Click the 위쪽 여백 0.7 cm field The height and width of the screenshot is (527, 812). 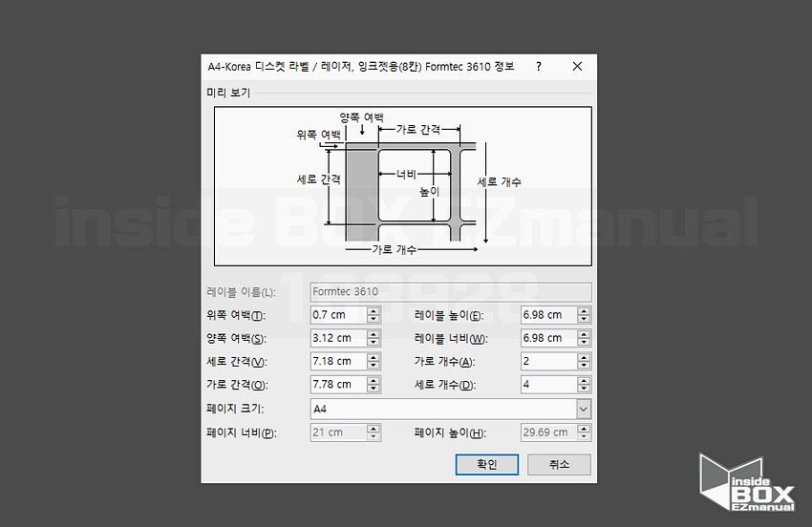pos(339,315)
